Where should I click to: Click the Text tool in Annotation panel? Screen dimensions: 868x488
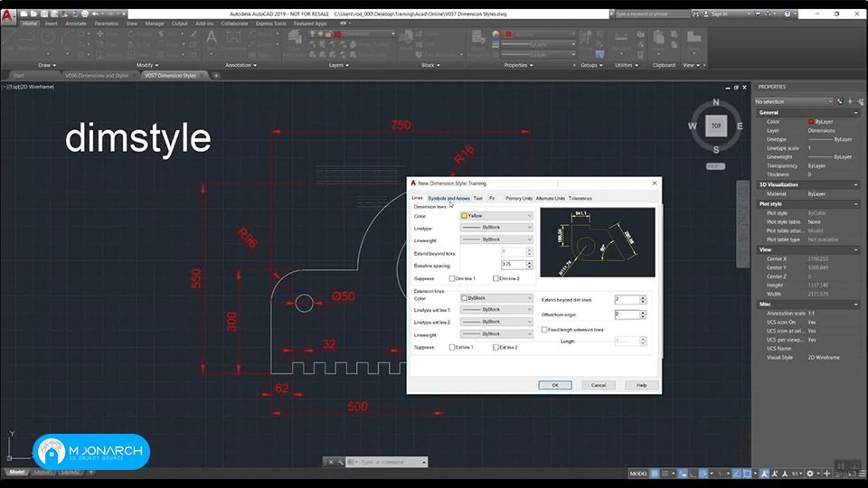212,41
